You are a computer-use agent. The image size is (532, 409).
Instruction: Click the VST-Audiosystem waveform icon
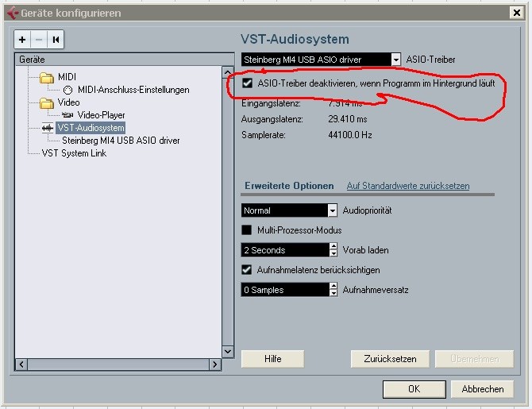[x=48, y=128]
